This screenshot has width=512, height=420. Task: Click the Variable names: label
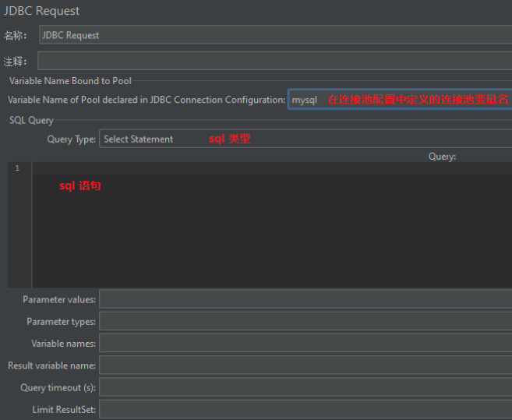[x=63, y=344]
